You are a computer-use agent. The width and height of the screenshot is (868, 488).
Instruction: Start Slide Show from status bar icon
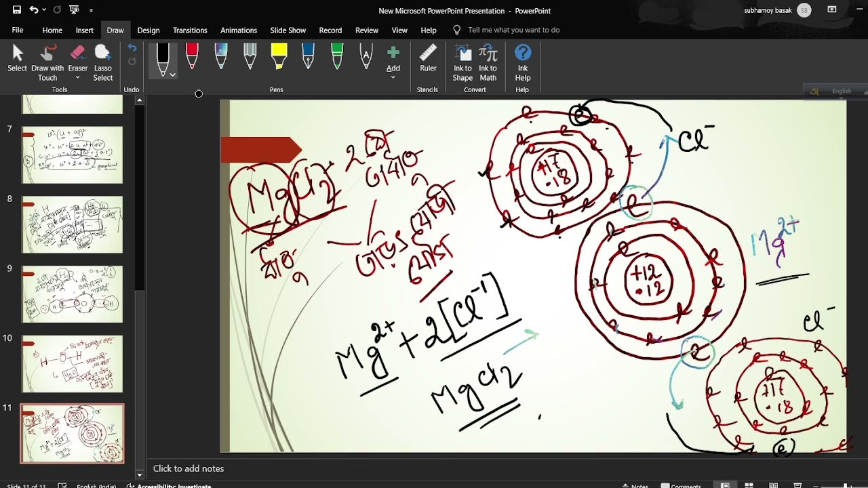pos(797,485)
